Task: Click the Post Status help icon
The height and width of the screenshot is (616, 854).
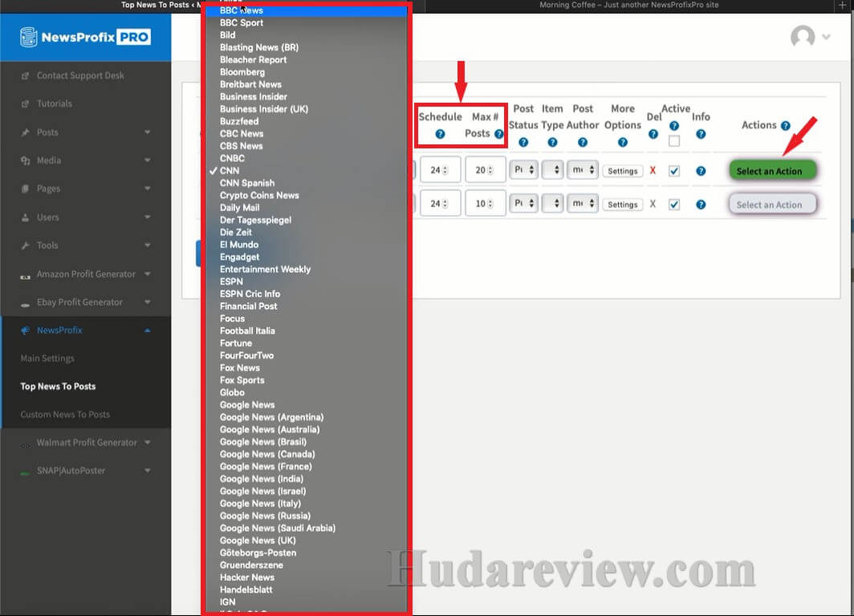Action: 523,143
